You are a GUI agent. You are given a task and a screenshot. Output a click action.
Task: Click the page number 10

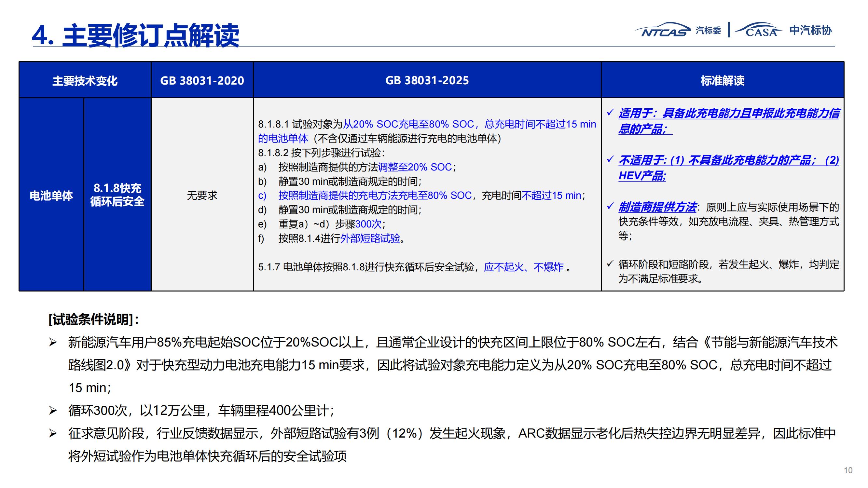pyautogui.click(x=848, y=470)
